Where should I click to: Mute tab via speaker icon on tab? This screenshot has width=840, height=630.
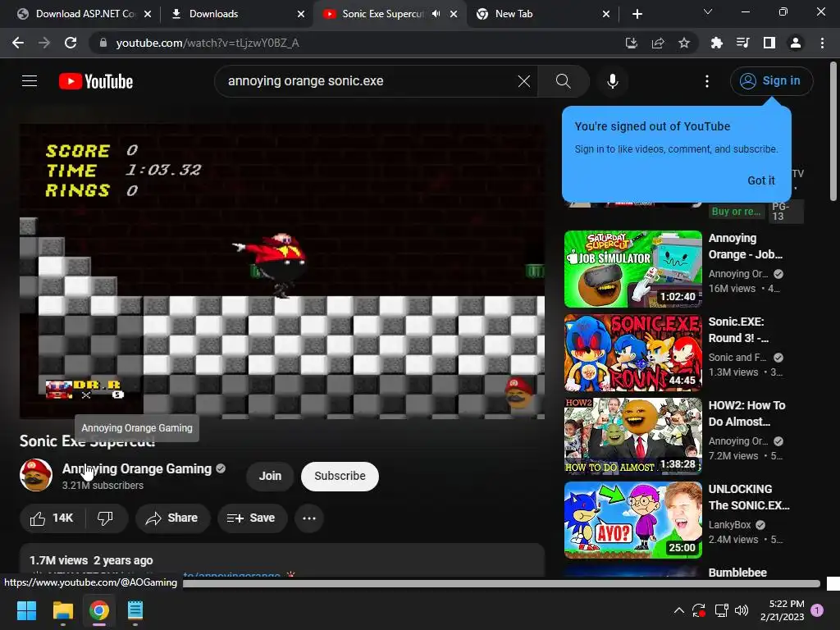pos(436,14)
